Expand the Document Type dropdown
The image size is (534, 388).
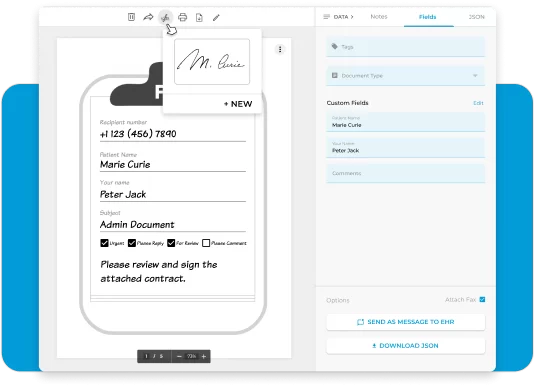(x=475, y=76)
